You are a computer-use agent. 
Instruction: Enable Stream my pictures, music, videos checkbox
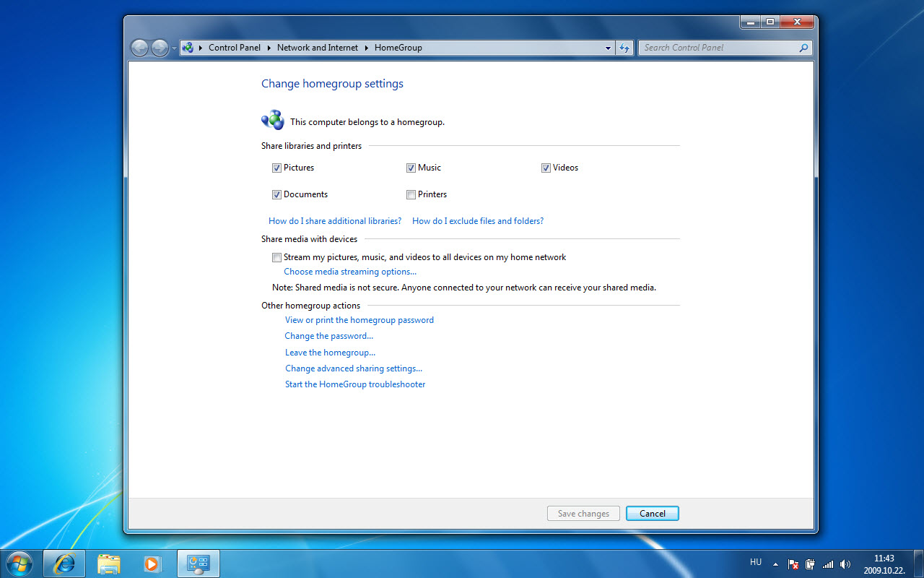[x=276, y=257]
